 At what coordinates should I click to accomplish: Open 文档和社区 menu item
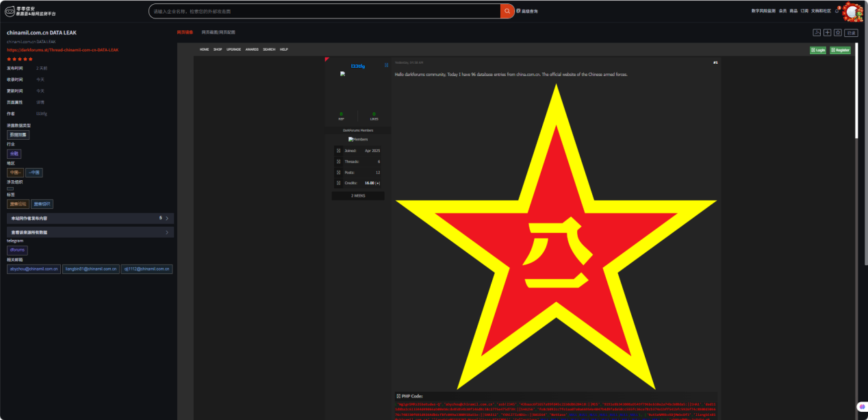click(x=821, y=11)
